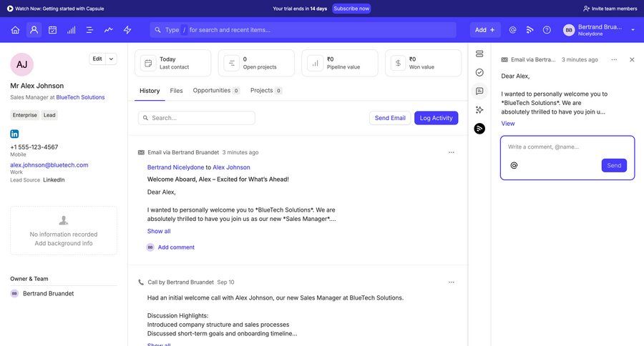The height and width of the screenshot is (346, 644).
Task: Open more options for the email entry
Action: pyautogui.click(x=452, y=152)
